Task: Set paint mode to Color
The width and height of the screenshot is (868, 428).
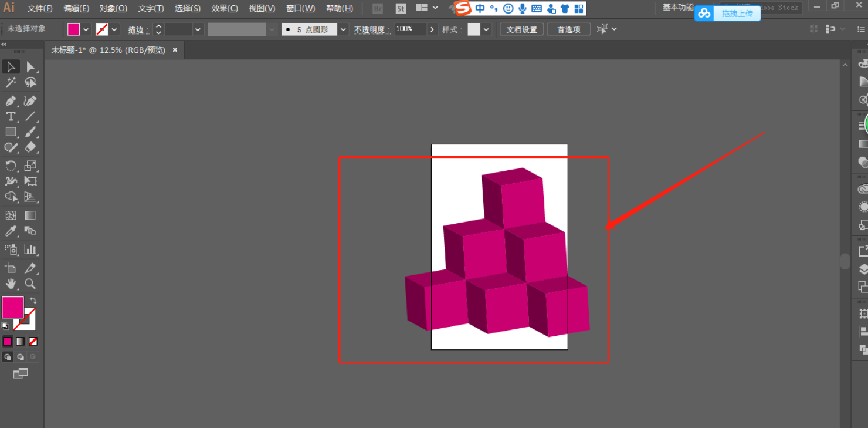Action: click(x=8, y=341)
